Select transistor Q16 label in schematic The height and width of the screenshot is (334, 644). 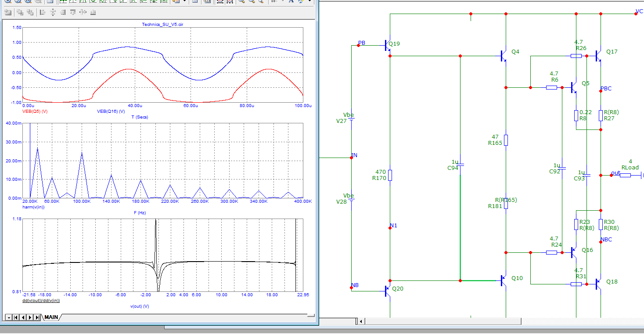587,250
